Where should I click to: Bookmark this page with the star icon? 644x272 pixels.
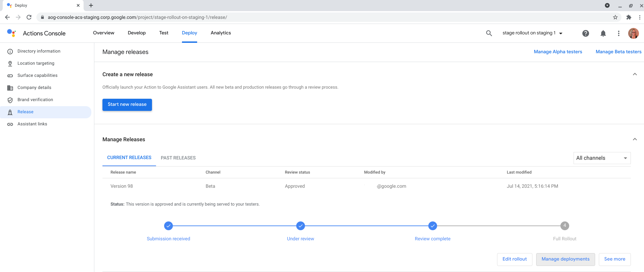(x=615, y=17)
